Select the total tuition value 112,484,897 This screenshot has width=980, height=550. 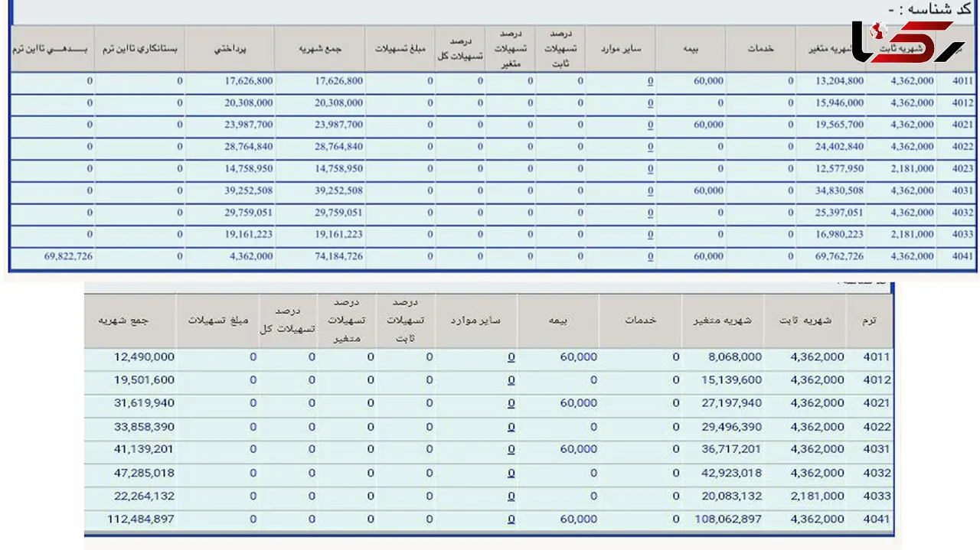(141, 519)
